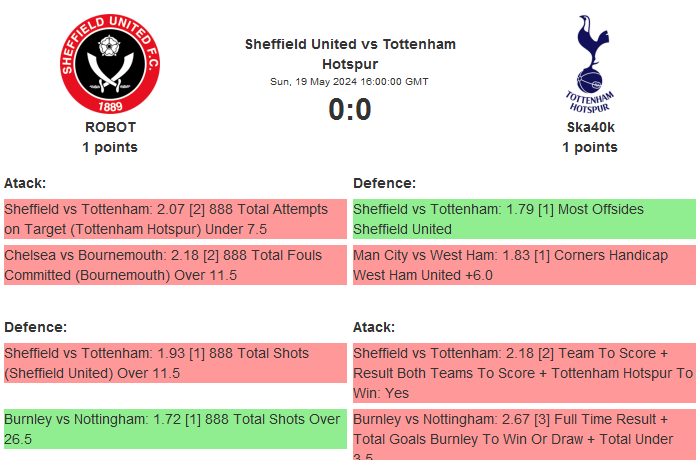Select the Most Offsides Sheffield United bet
The image size is (700, 460).
pyautogui.click(x=524, y=219)
